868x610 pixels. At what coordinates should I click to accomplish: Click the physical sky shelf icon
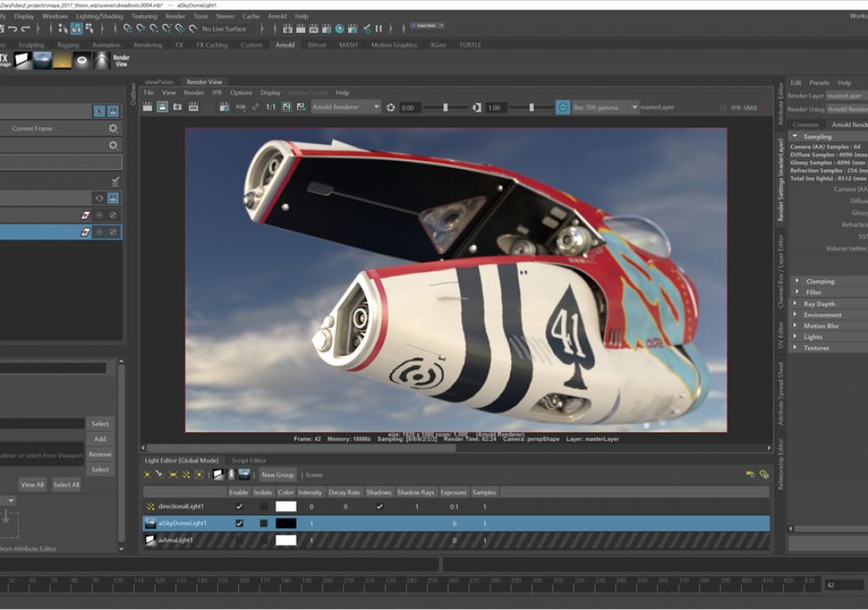62,60
